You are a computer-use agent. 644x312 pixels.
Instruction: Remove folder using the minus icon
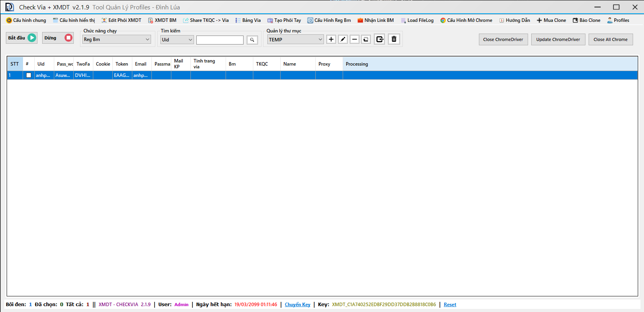354,39
